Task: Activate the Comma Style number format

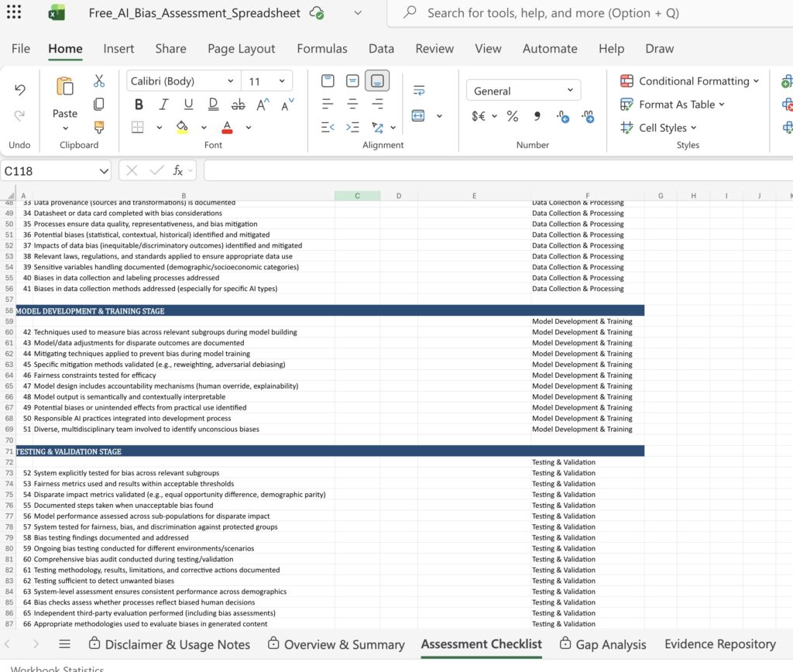Action: click(x=537, y=116)
